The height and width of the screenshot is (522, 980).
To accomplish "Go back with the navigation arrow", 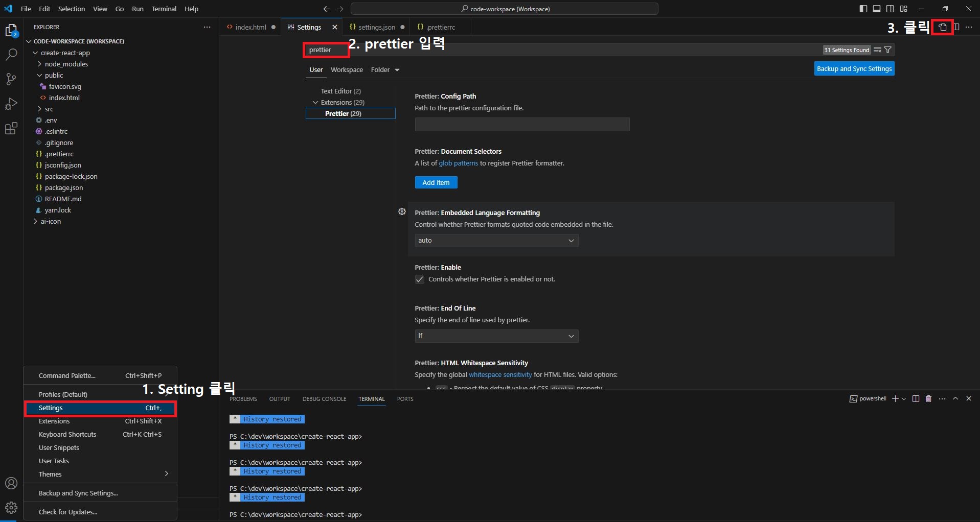I will click(x=327, y=9).
